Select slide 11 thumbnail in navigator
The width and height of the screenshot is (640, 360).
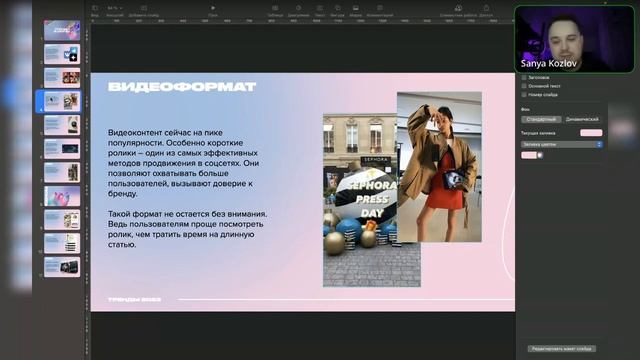(62, 267)
